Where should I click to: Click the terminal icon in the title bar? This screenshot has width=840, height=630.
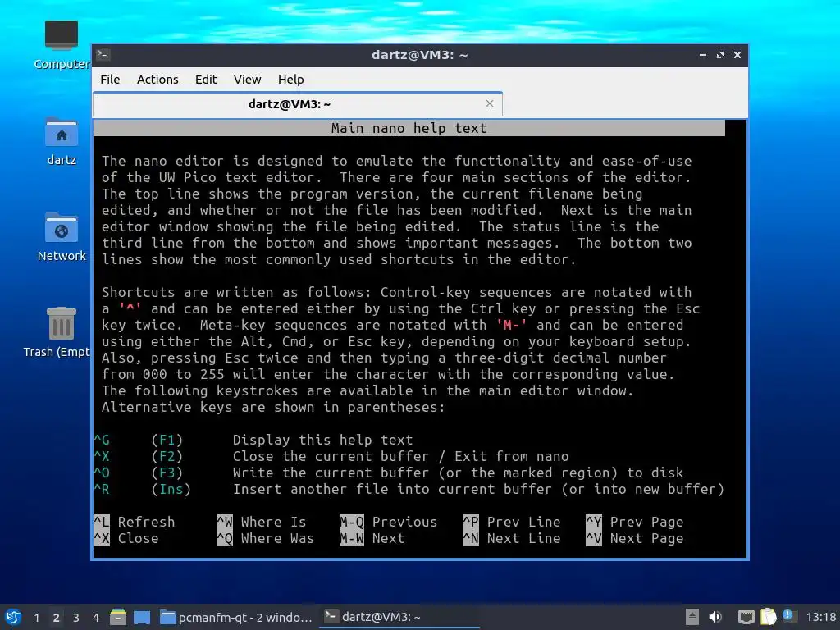[x=103, y=54]
